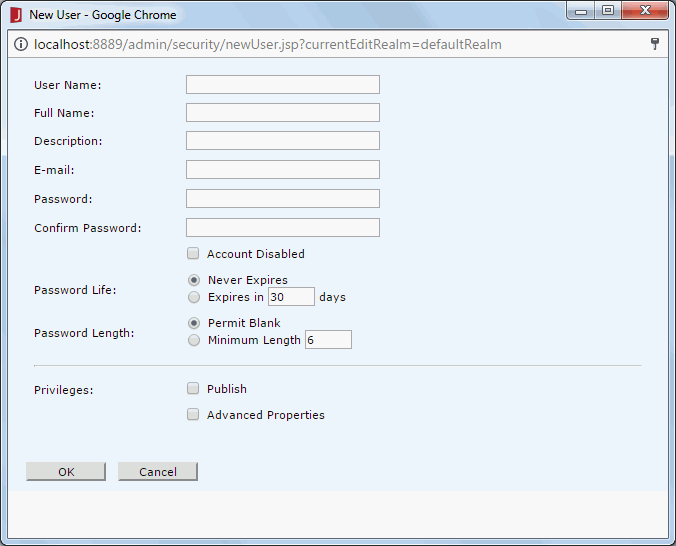The image size is (676, 546).
Task: Focus the User Name field
Action: click(283, 85)
